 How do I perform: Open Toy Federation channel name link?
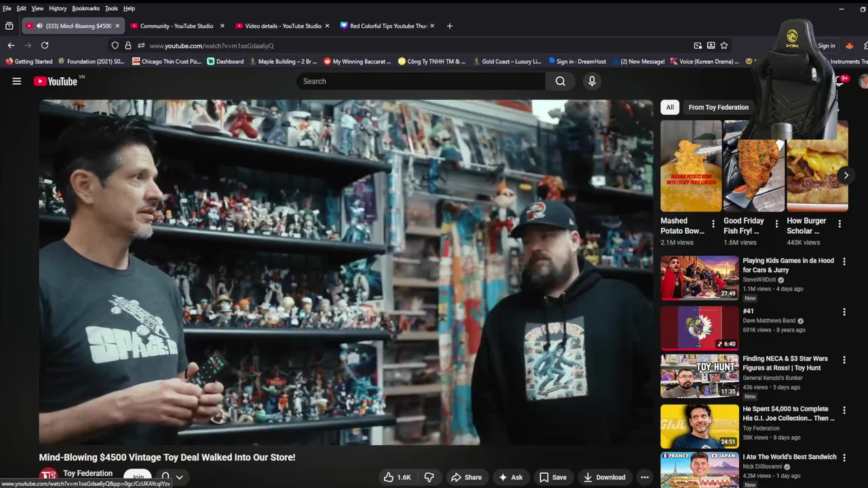click(87, 473)
